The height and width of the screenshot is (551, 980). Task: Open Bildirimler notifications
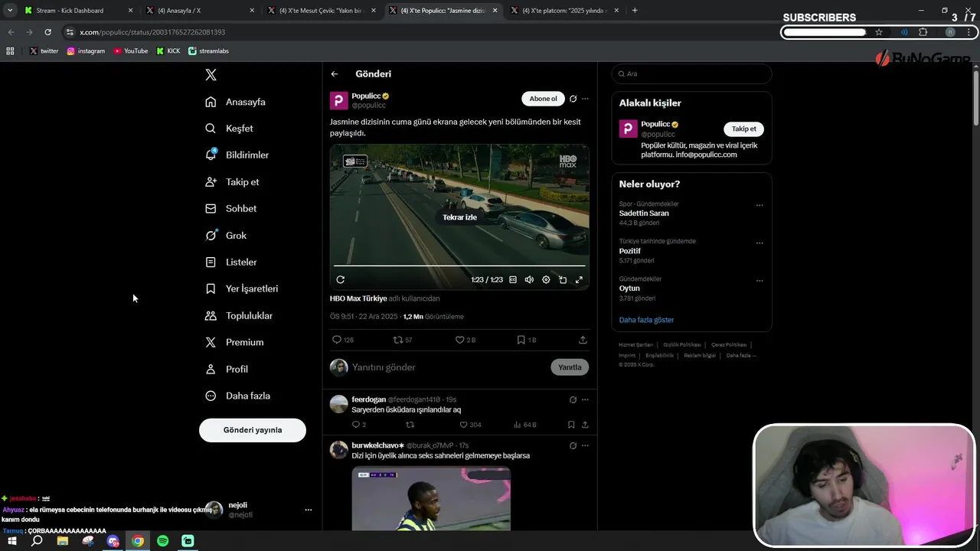click(237, 155)
